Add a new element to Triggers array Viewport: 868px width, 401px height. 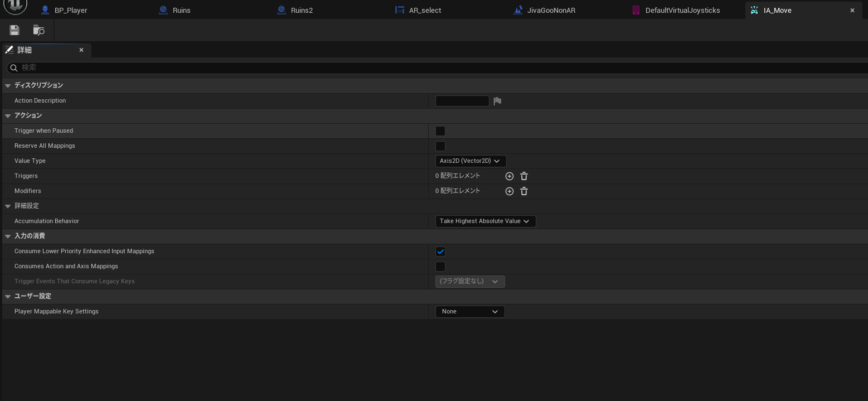[509, 176]
